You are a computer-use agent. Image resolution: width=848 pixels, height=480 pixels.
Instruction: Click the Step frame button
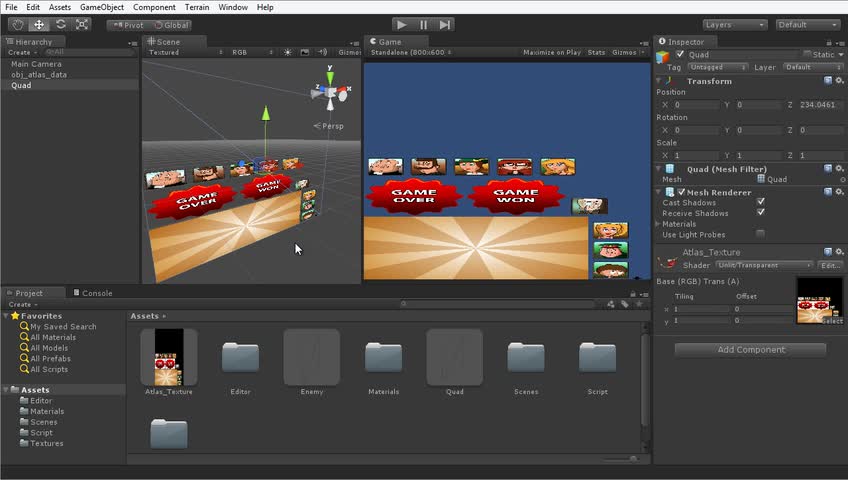[445, 24]
